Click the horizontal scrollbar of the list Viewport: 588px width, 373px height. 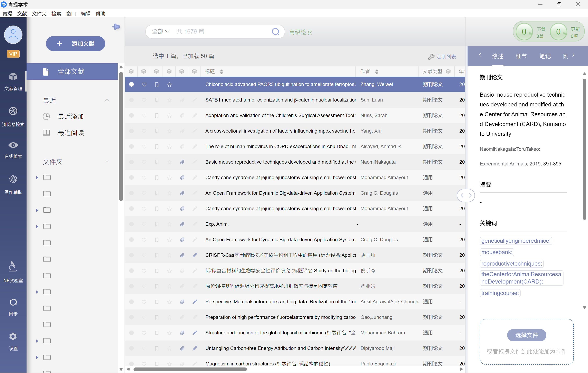click(x=190, y=369)
